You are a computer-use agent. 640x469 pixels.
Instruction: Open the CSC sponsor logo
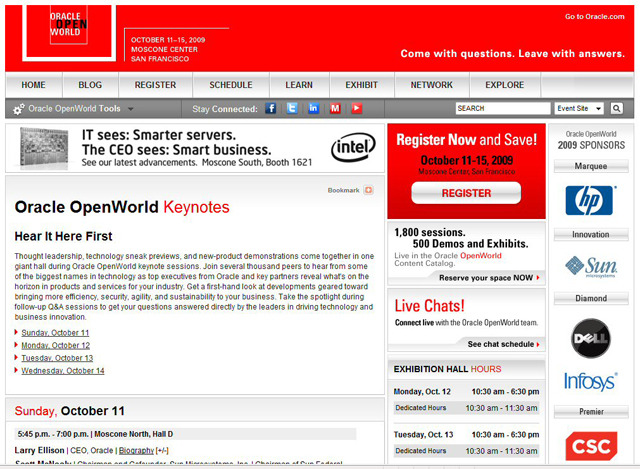click(591, 446)
